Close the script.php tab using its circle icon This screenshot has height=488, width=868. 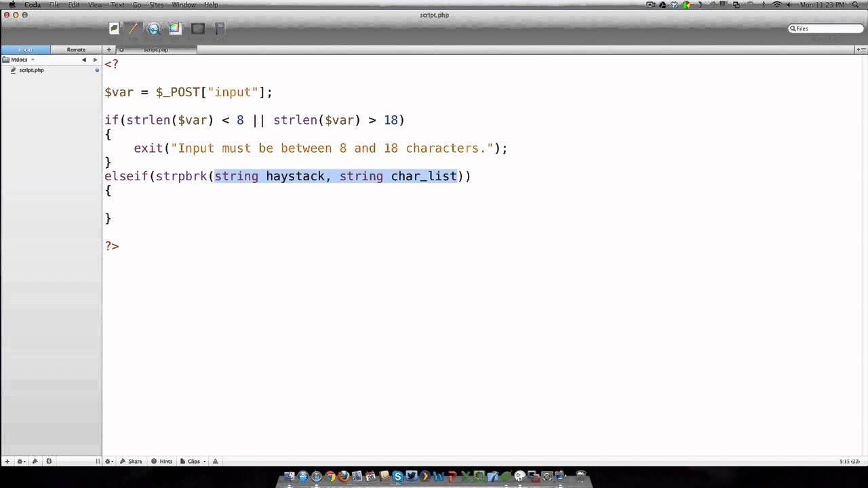pyautogui.click(x=121, y=49)
